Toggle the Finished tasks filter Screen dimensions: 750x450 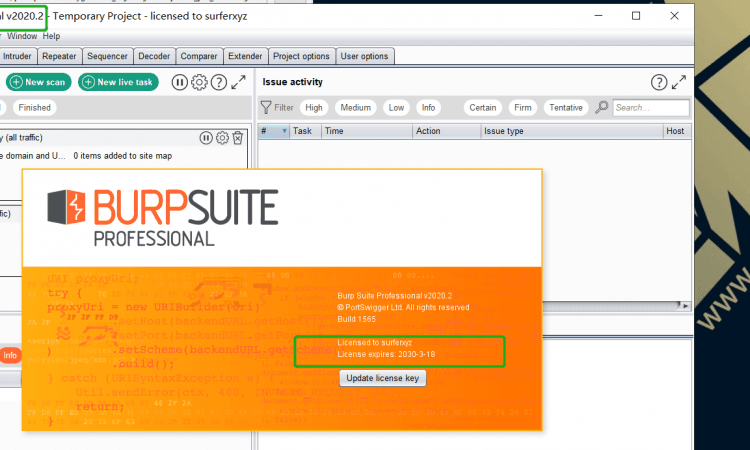point(34,108)
